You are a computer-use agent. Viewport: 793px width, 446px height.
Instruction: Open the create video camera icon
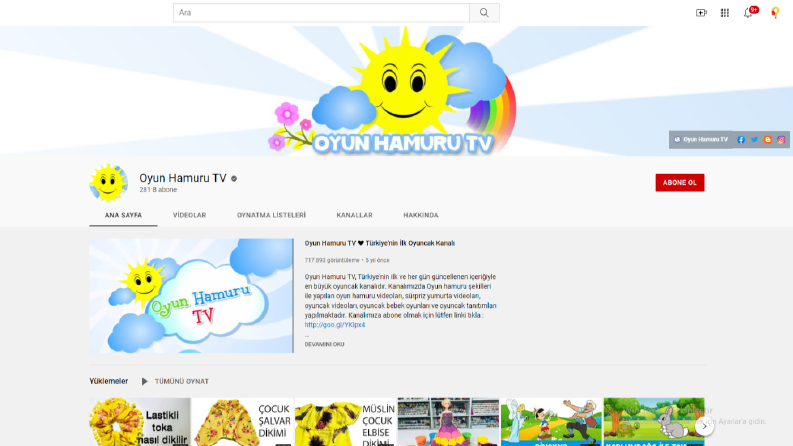point(701,13)
